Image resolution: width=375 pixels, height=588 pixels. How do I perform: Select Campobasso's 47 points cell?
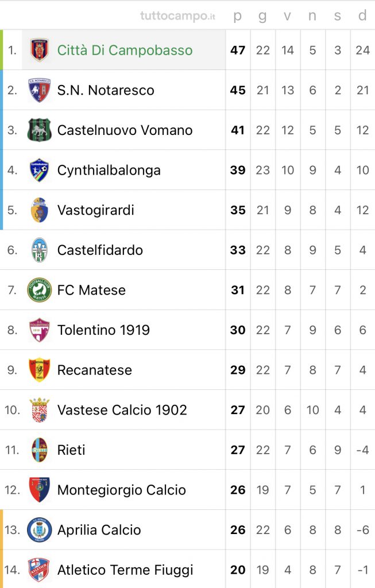(x=238, y=50)
